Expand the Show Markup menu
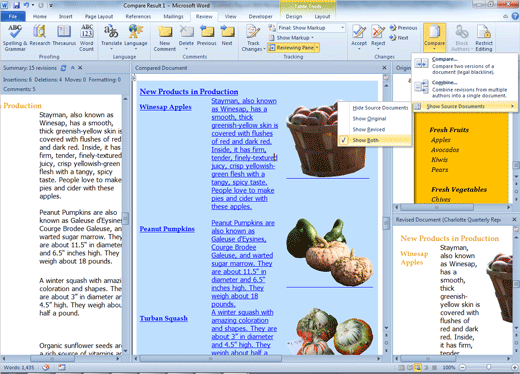Viewport: 520px width, 374px height. [292, 38]
